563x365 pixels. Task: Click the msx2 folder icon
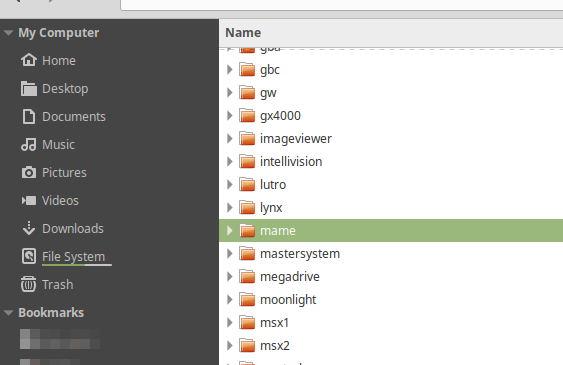coord(247,345)
